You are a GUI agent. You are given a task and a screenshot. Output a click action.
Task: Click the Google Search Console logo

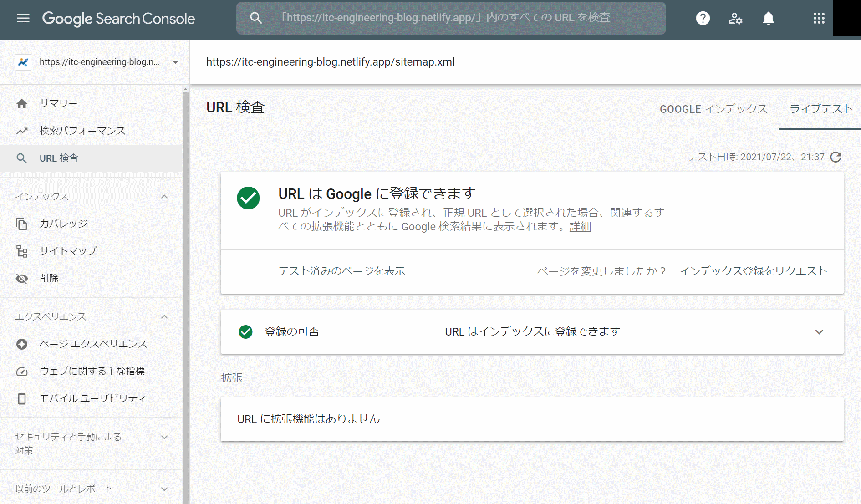click(x=118, y=18)
